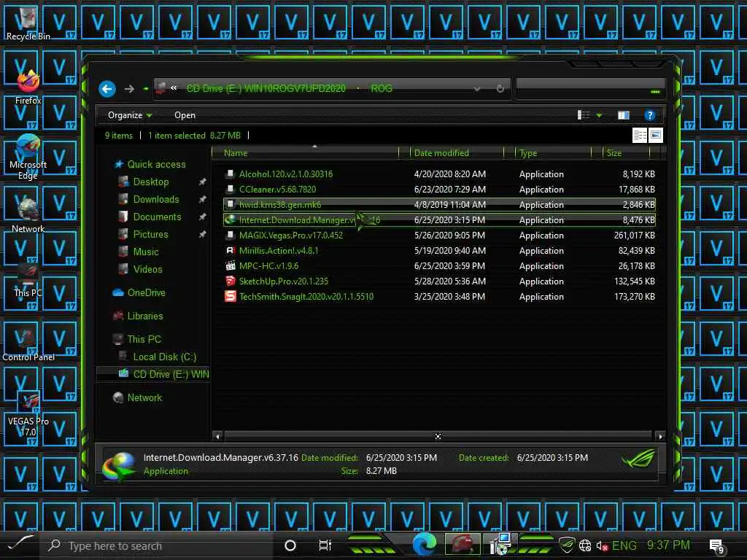Screen dimensions: 747x560
Task: Go to Desktop in Quick access
Action: [150, 182]
